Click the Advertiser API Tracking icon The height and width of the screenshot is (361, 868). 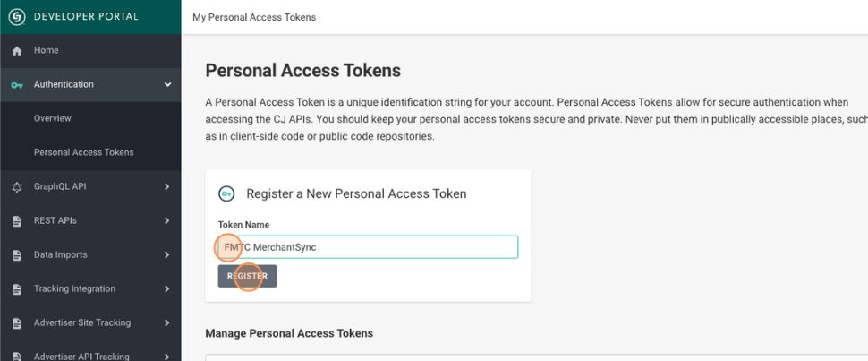16,357
